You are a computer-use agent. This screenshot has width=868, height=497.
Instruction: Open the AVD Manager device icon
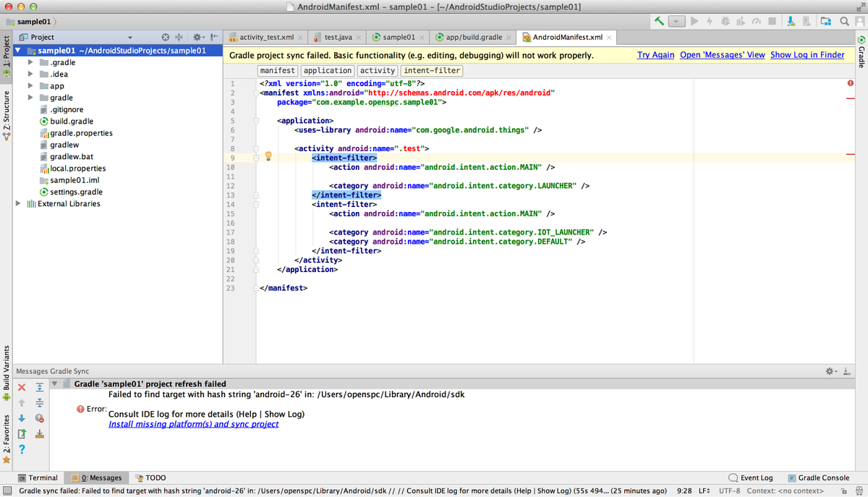(x=807, y=21)
